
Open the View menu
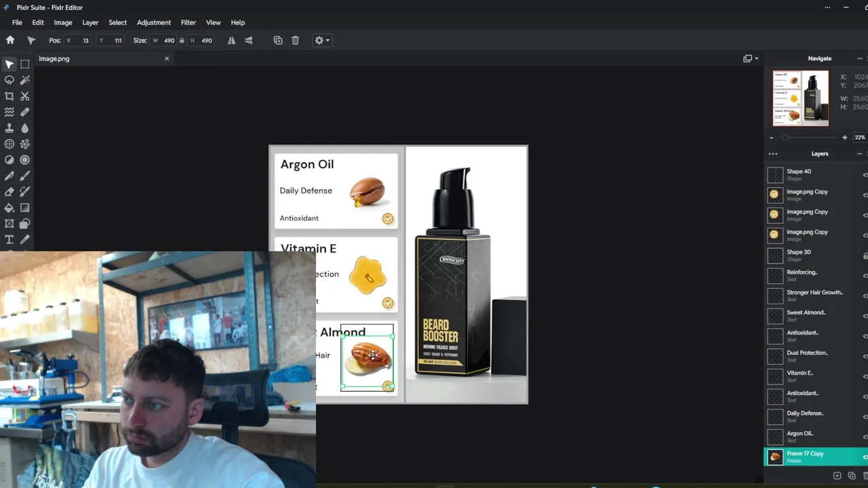[213, 22]
